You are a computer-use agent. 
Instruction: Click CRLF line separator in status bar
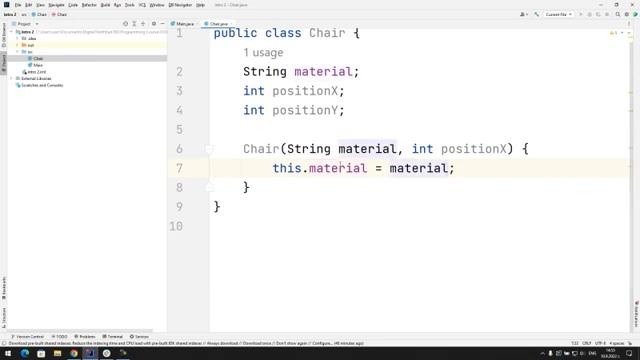coord(587,343)
